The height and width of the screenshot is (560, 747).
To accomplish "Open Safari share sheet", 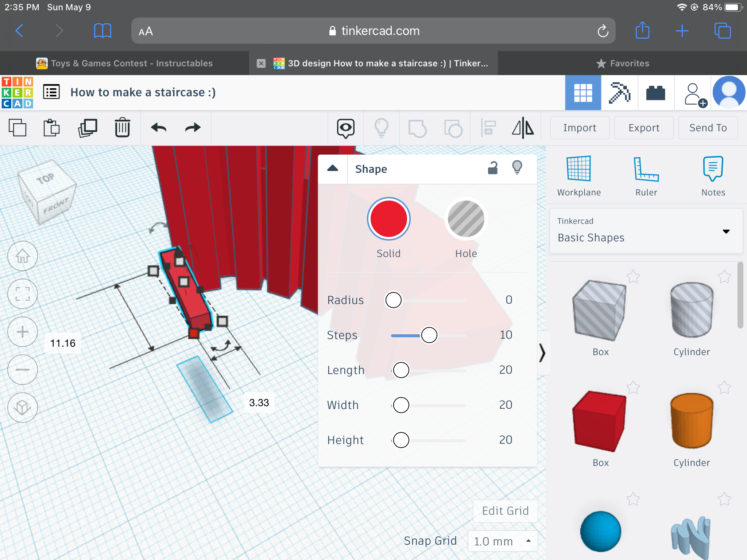I will (643, 30).
